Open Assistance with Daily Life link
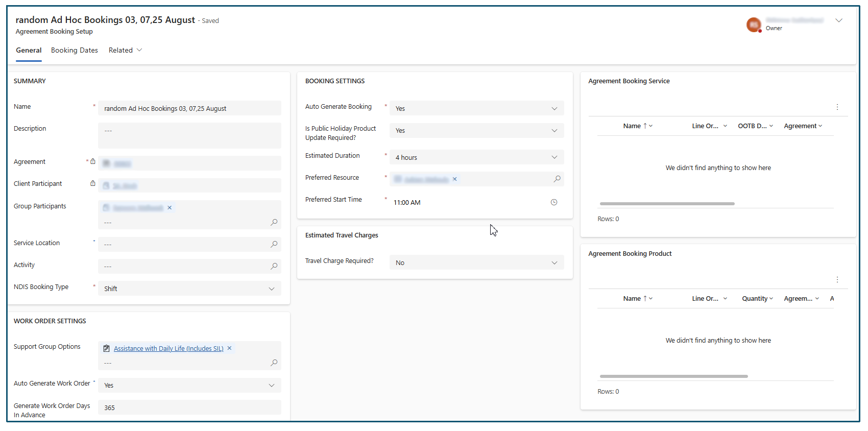 click(x=168, y=349)
